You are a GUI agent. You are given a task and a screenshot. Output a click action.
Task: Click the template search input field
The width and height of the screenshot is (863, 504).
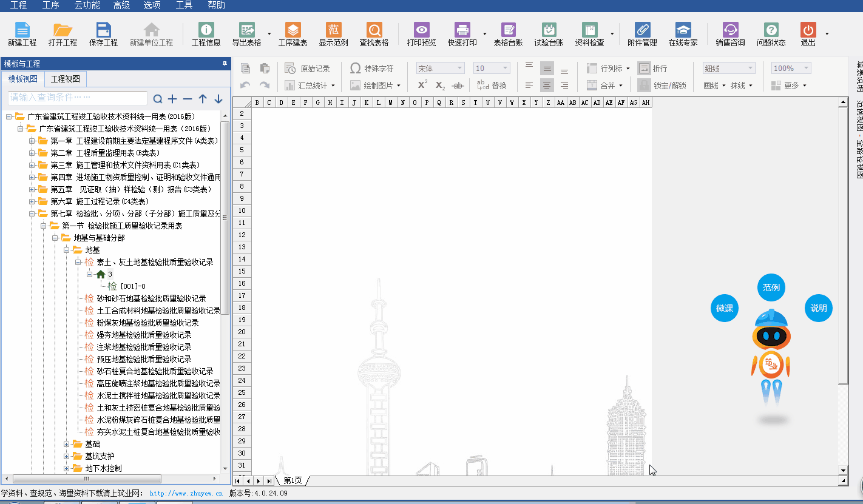pyautogui.click(x=78, y=98)
